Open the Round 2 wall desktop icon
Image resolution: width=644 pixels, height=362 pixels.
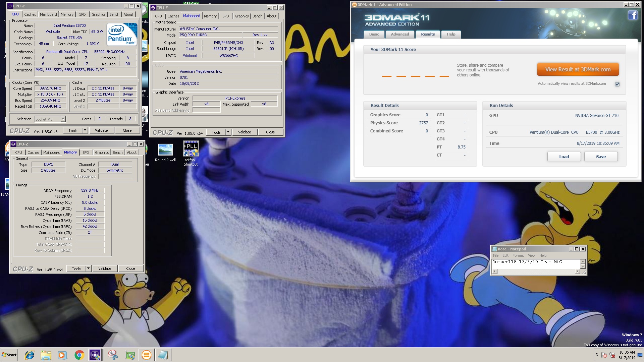click(165, 153)
